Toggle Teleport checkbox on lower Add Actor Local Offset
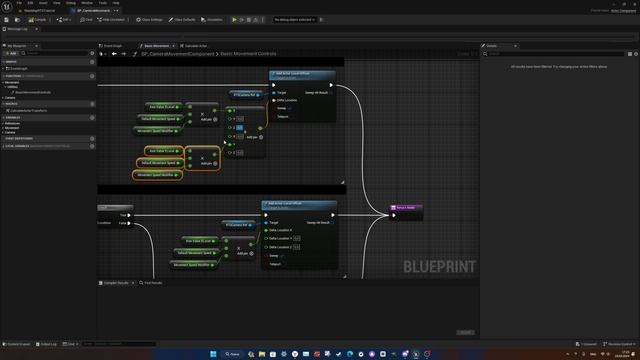Image resolution: width=640 pixels, height=360 pixels. (284, 264)
